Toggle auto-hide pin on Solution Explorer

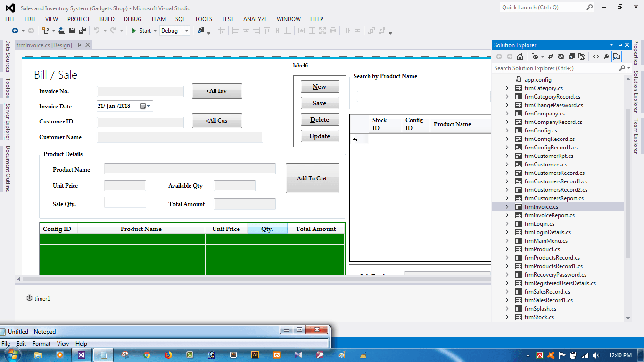619,45
